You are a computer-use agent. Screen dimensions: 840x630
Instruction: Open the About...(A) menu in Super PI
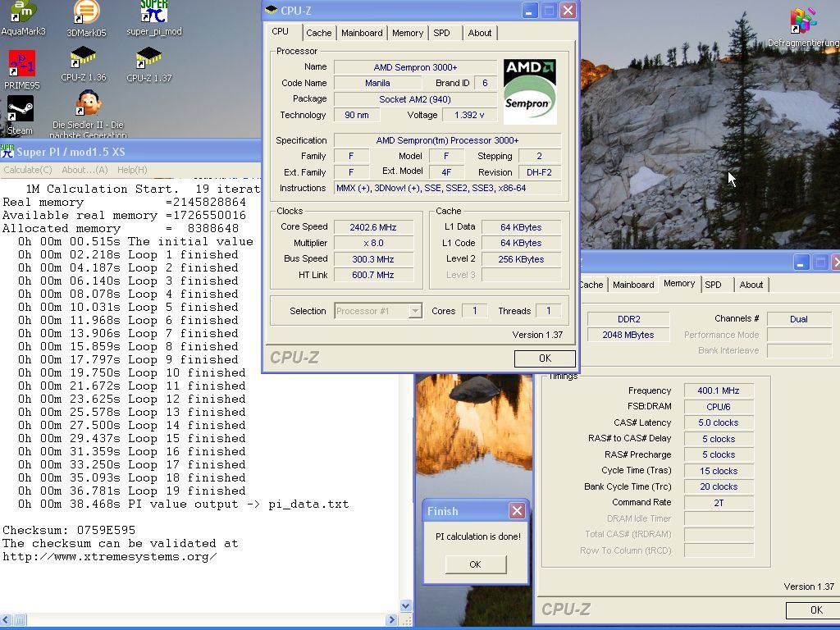point(84,170)
